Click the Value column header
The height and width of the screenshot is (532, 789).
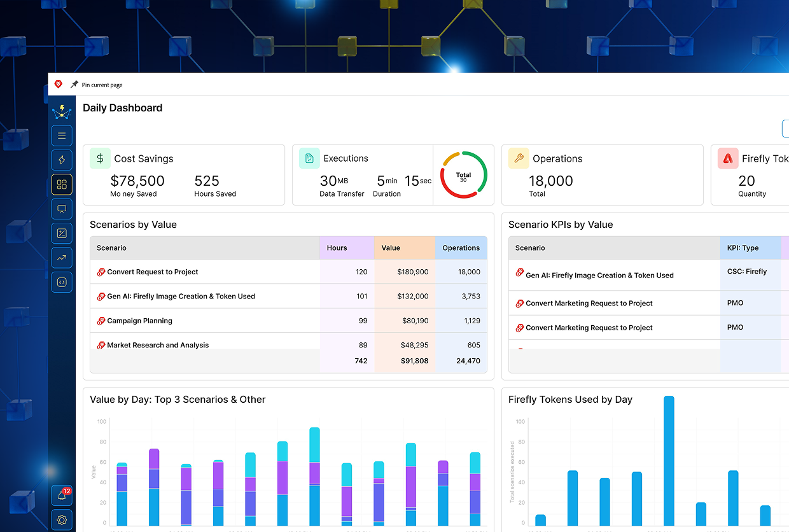[x=391, y=248]
